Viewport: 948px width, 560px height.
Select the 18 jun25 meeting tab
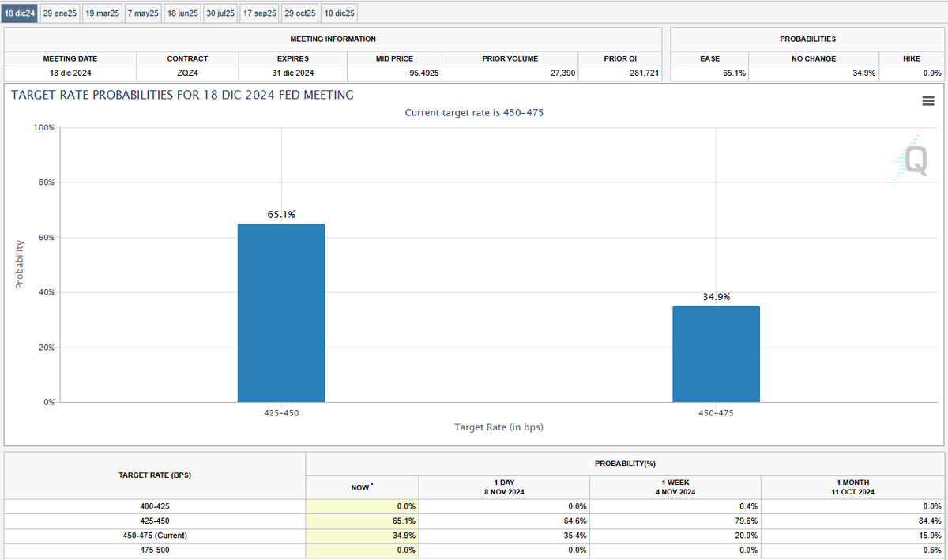[182, 13]
